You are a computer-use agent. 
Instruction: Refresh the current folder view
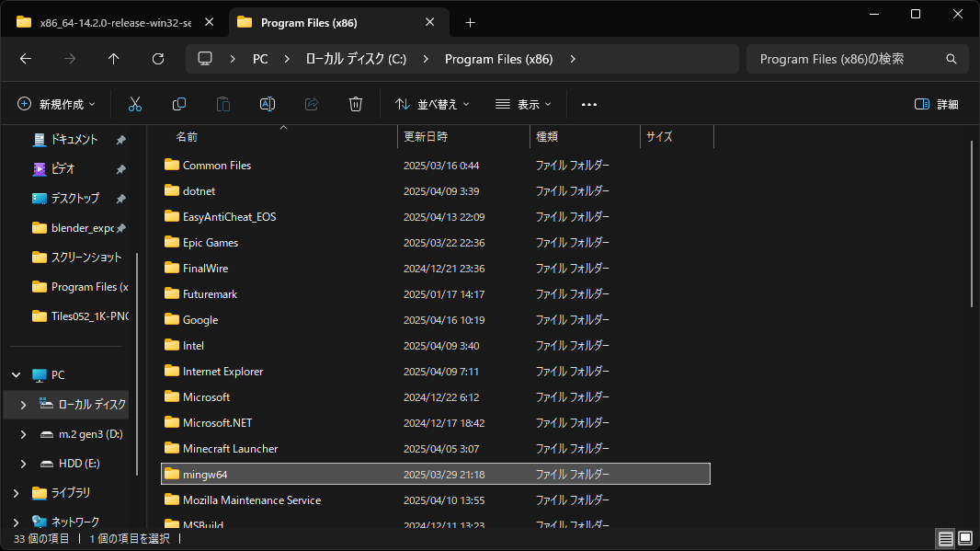158,59
